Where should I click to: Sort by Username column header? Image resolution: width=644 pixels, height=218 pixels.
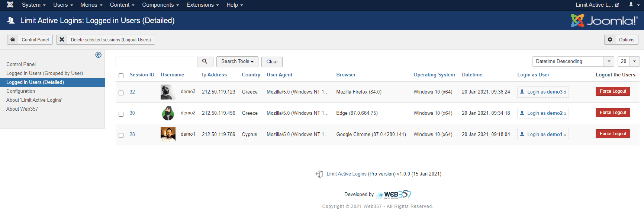(x=173, y=75)
